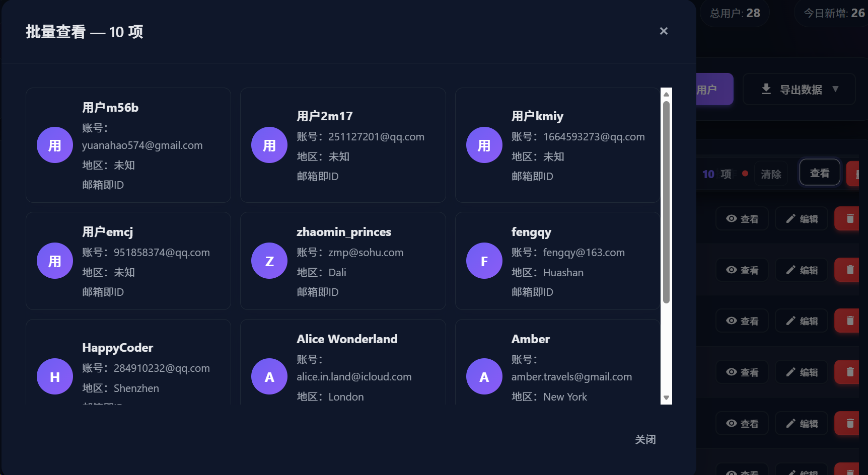Image resolution: width=868 pixels, height=475 pixels.
Task: Click the 总用户: 28 stat chip
Action: coord(735,13)
